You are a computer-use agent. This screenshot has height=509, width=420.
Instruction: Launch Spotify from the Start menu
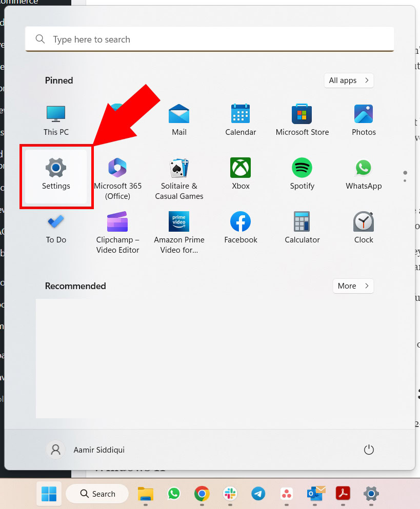(x=302, y=174)
